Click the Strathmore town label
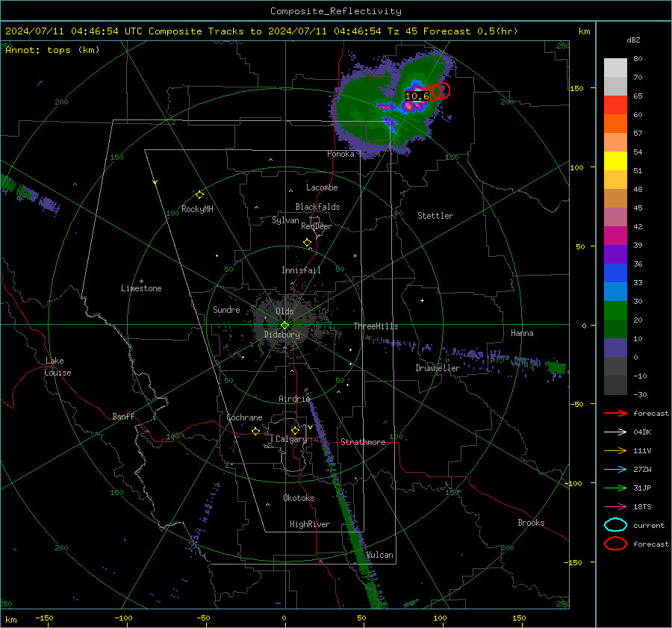Screen dimensions: 672x628 click(x=363, y=442)
